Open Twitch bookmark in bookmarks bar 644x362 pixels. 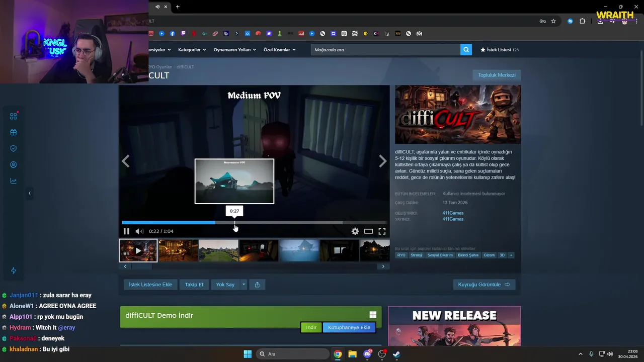183,34
